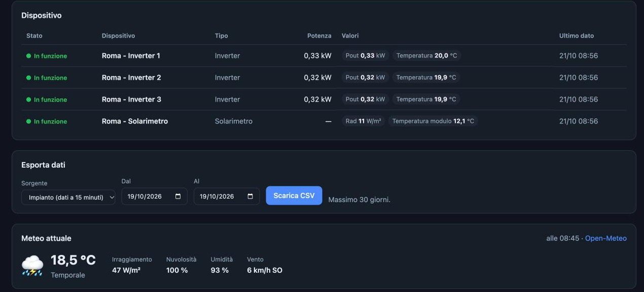This screenshot has width=644, height=292.
Task: Click the Massimo 30 giorni note
Action: 360,200
